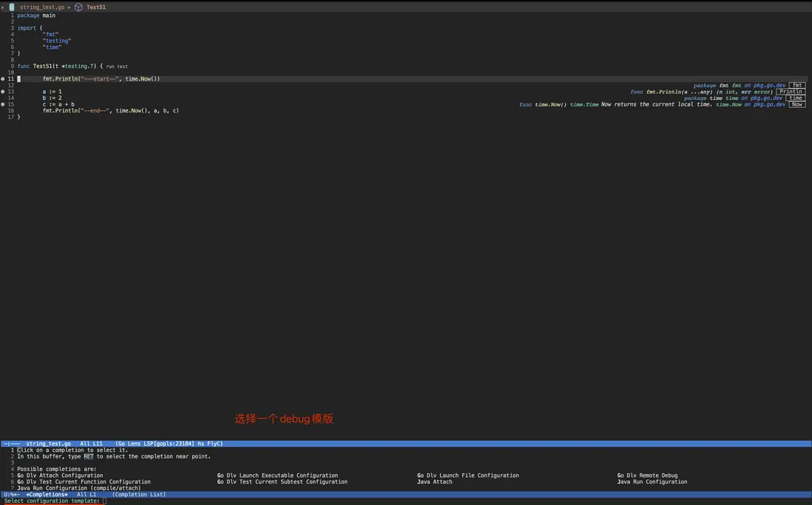The image size is (812, 505).
Task: Click the "time" import on line 6
Action: point(52,47)
